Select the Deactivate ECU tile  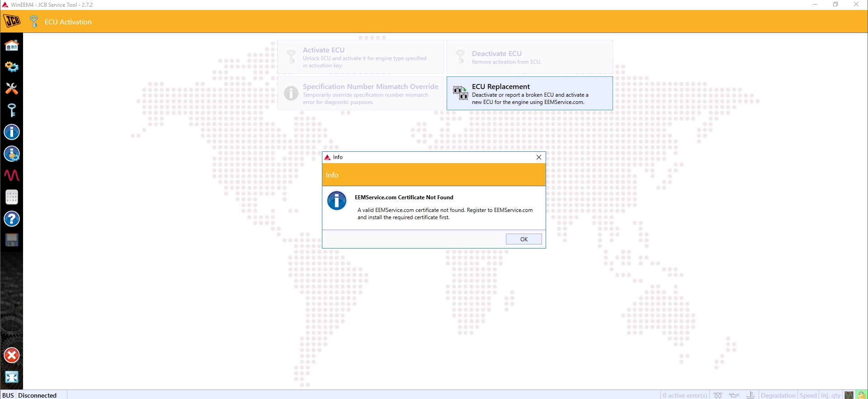[x=530, y=57]
